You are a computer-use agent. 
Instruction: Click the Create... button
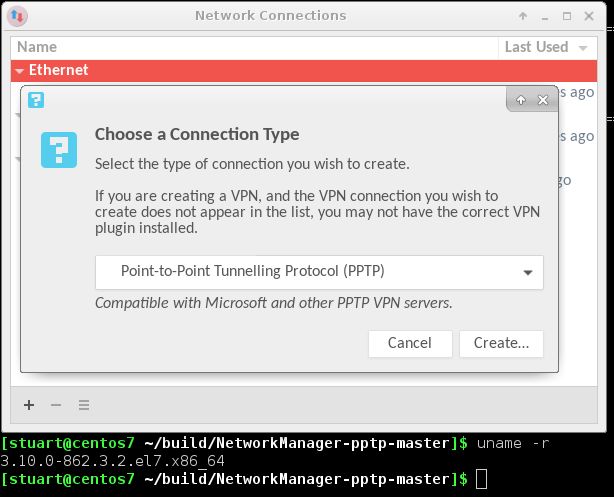pyautogui.click(x=501, y=343)
